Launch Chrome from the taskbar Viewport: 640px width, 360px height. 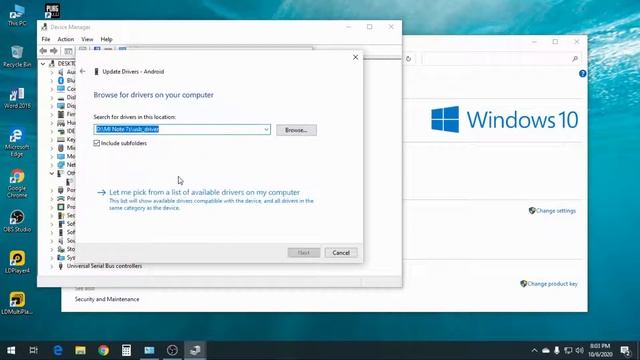click(103, 350)
